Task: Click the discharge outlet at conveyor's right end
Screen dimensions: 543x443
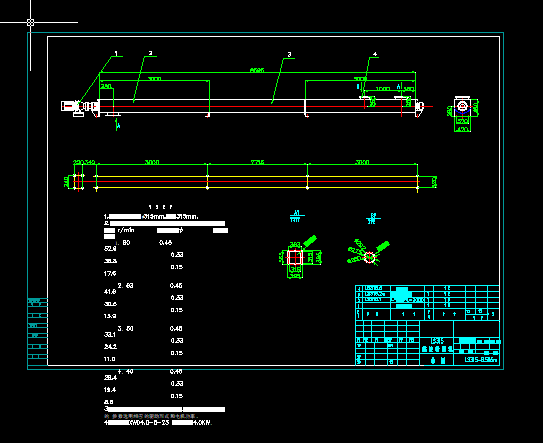Action: [419, 108]
